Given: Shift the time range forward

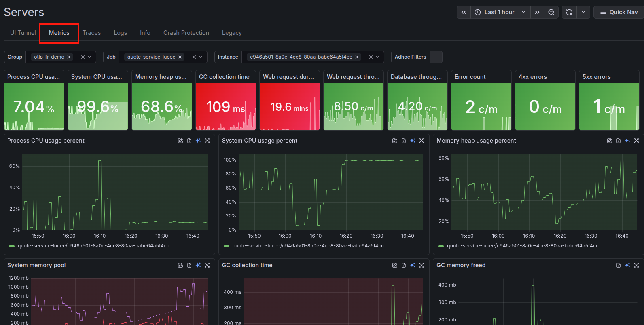Looking at the screenshot, I should click(x=537, y=12).
